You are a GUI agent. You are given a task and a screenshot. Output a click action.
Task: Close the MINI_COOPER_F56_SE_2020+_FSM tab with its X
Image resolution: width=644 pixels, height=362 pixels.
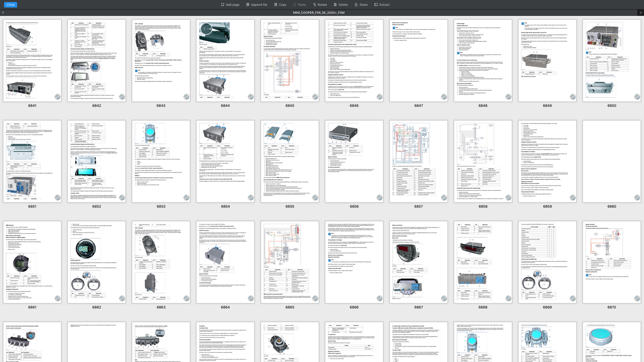point(3,12)
